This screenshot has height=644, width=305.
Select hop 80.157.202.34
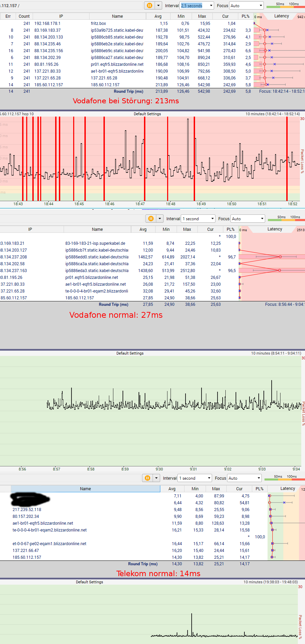[x=26, y=516]
